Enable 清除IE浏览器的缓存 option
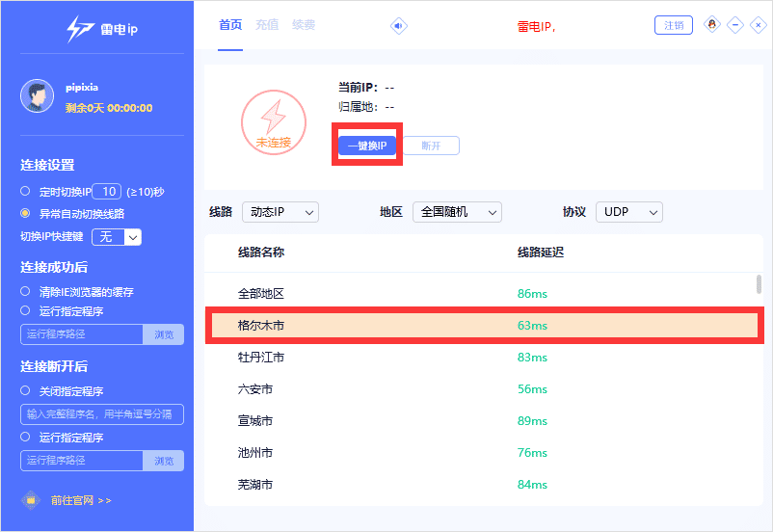773x532 pixels. click(25, 291)
